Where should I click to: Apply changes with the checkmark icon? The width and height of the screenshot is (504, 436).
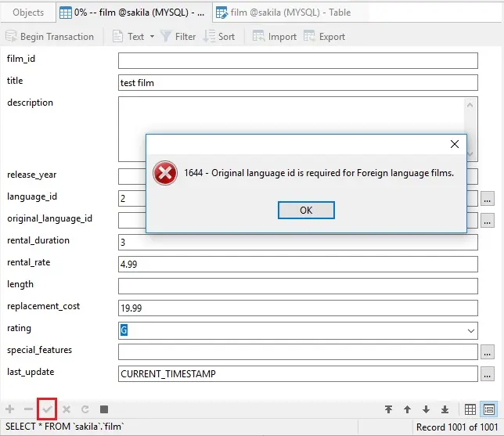(47, 409)
